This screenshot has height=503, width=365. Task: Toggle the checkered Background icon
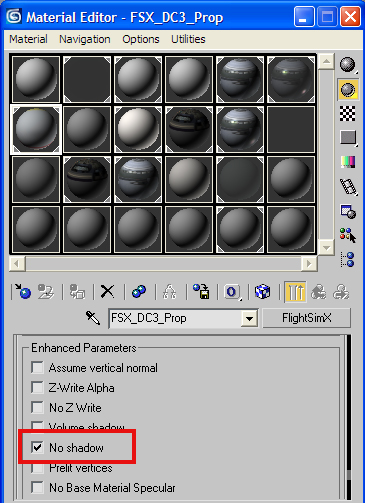coord(348,113)
